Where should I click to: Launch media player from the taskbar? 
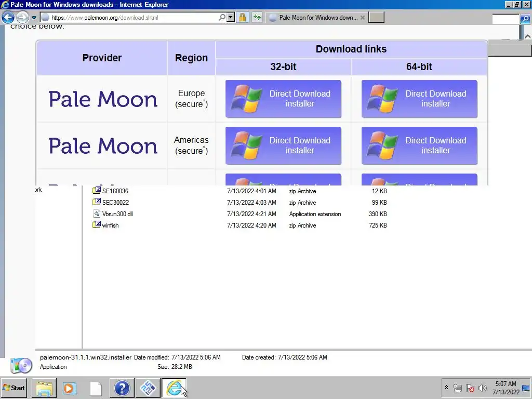pyautogui.click(x=70, y=388)
